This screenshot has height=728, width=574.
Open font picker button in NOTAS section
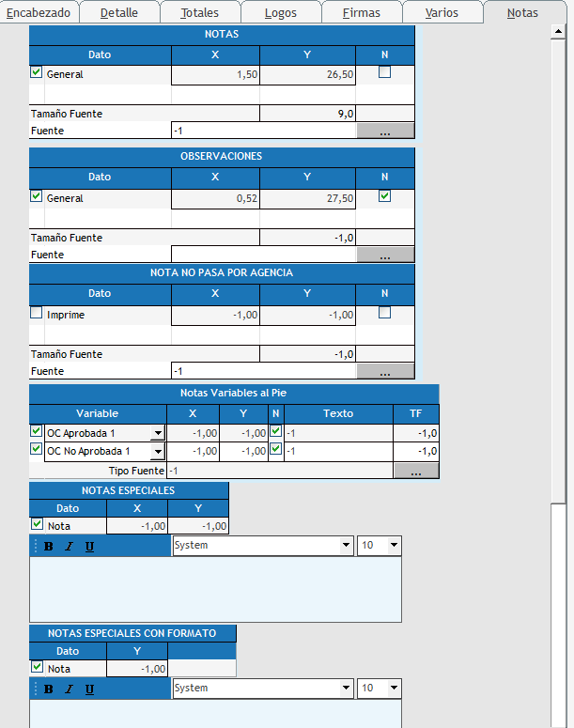[385, 132]
